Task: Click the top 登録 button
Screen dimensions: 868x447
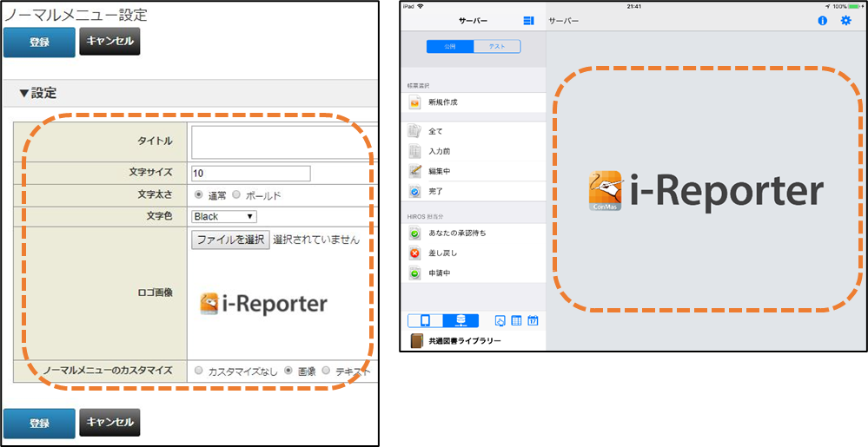Action: tap(39, 42)
